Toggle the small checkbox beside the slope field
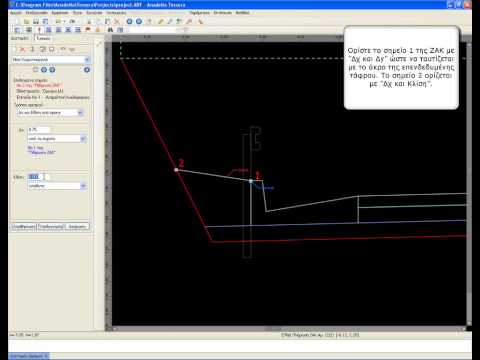Screen dimensions: 480x360 [x=48, y=177]
